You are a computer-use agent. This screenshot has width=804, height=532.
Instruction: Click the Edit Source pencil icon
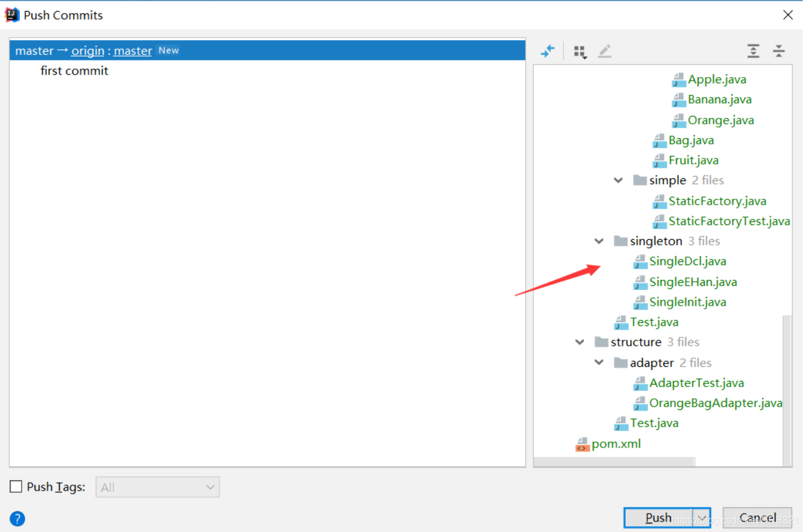pos(605,51)
